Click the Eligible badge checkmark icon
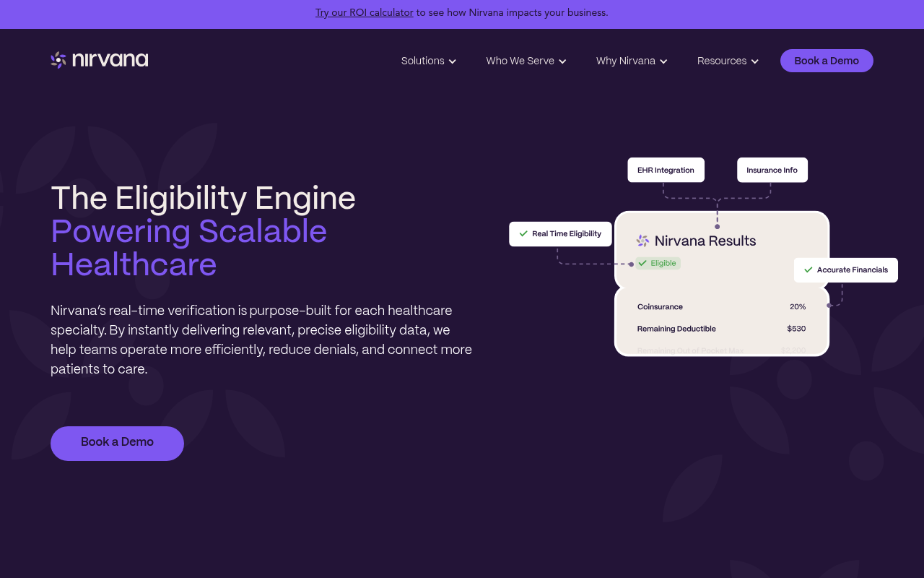The width and height of the screenshot is (924, 578). point(642,264)
